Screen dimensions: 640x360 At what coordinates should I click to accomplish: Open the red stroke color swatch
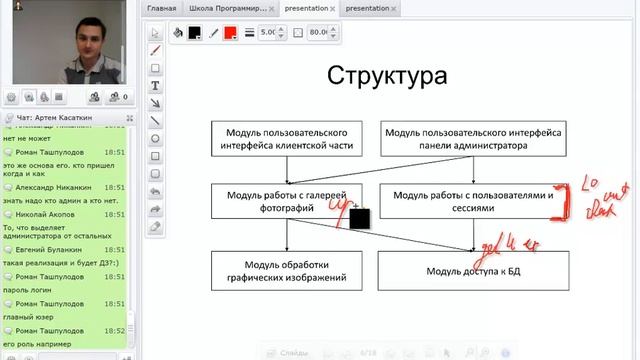coord(231,33)
